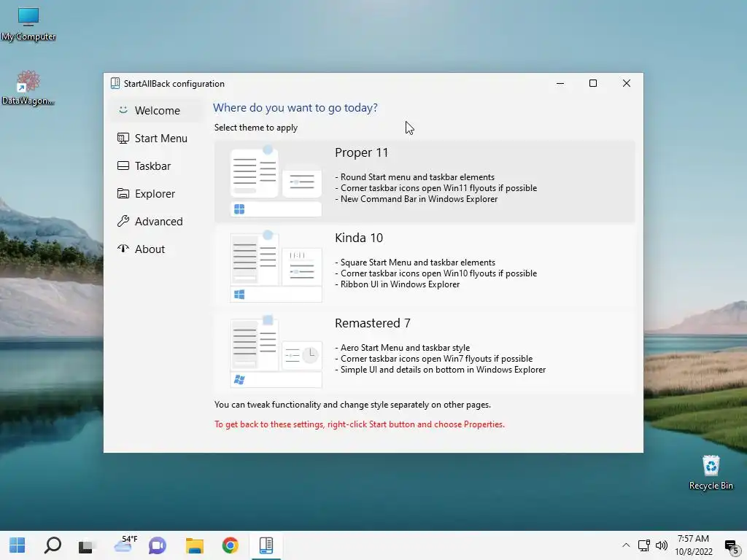
Task: Open the Start Menu settings page
Action: pos(158,138)
